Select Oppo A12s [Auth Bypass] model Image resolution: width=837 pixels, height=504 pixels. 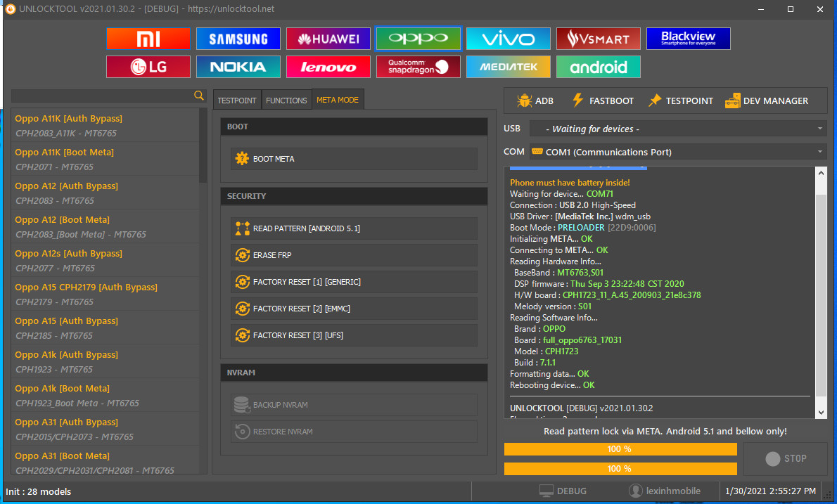[106, 260]
